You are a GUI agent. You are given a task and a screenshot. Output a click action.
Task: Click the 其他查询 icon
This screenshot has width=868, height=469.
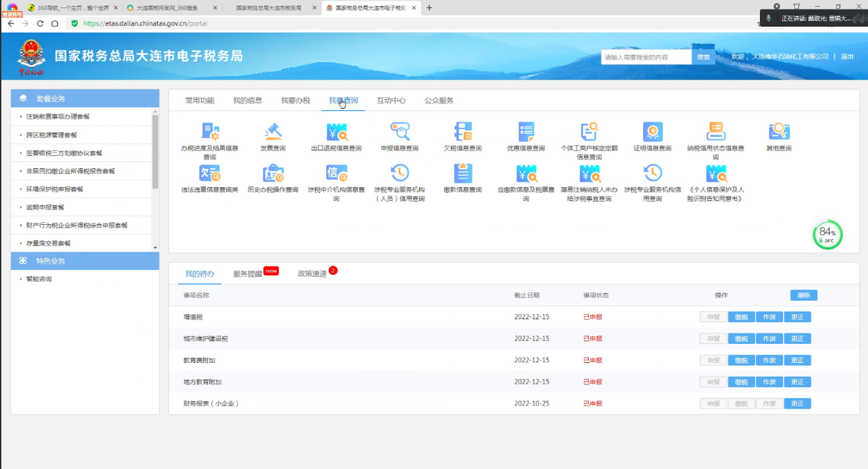(779, 132)
